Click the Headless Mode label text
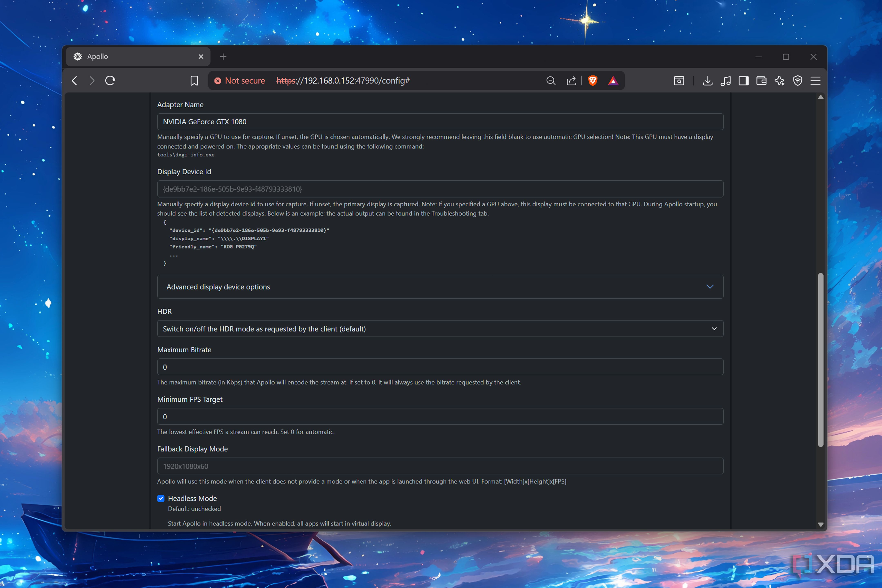The image size is (882, 588). [192, 498]
